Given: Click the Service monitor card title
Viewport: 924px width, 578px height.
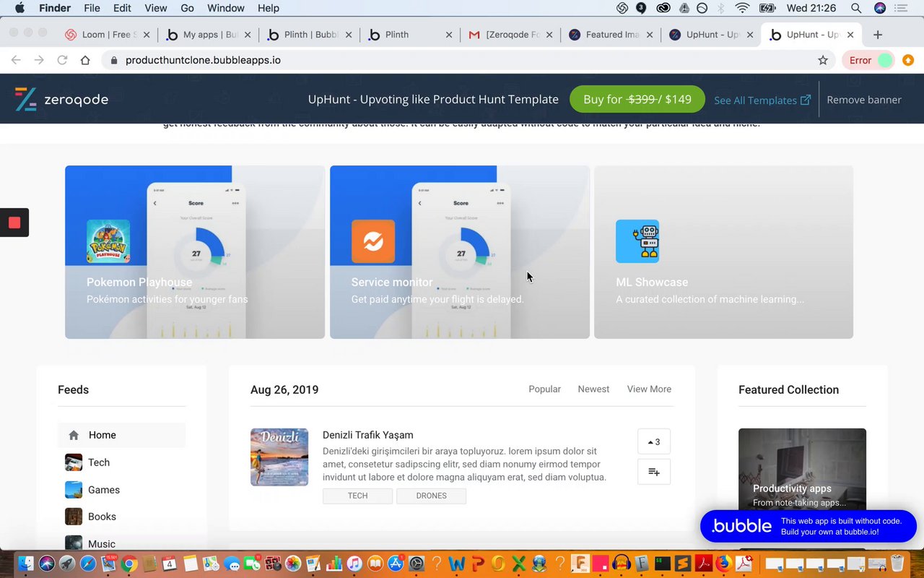Looking at the screenshot, I should coord(392,282).
